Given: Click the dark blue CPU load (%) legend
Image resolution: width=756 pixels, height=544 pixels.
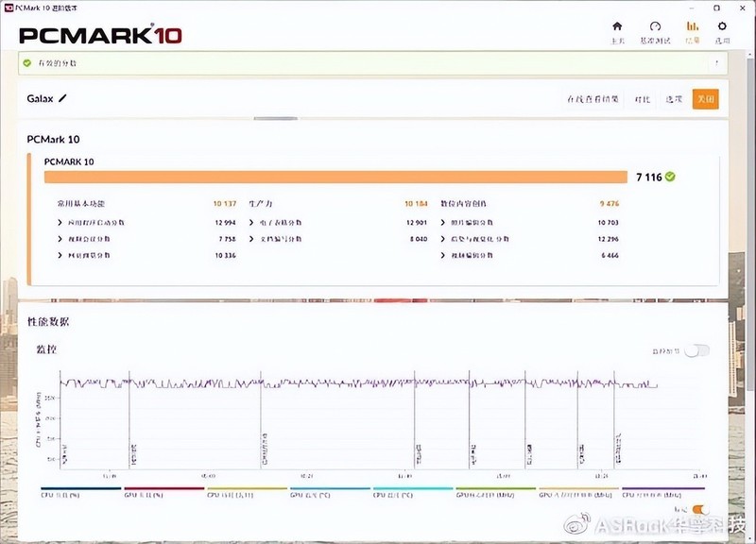Looking at the screenshot, I should pos(80,492).
